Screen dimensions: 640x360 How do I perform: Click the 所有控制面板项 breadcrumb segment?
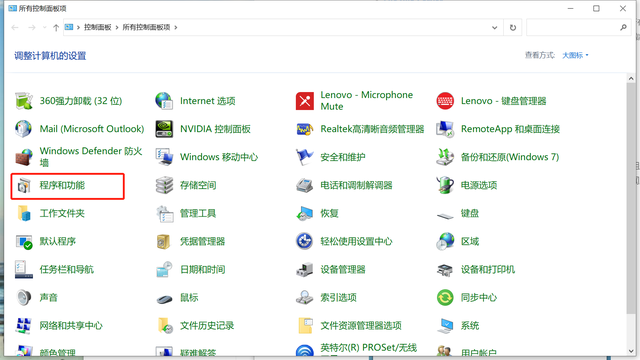click(x=146, y=27)
